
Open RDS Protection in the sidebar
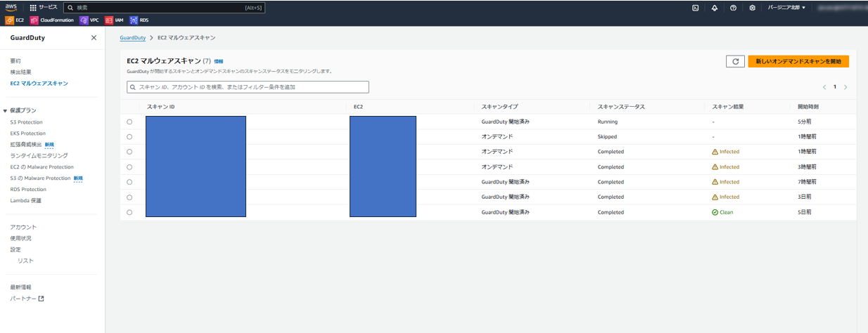point(28,190)
